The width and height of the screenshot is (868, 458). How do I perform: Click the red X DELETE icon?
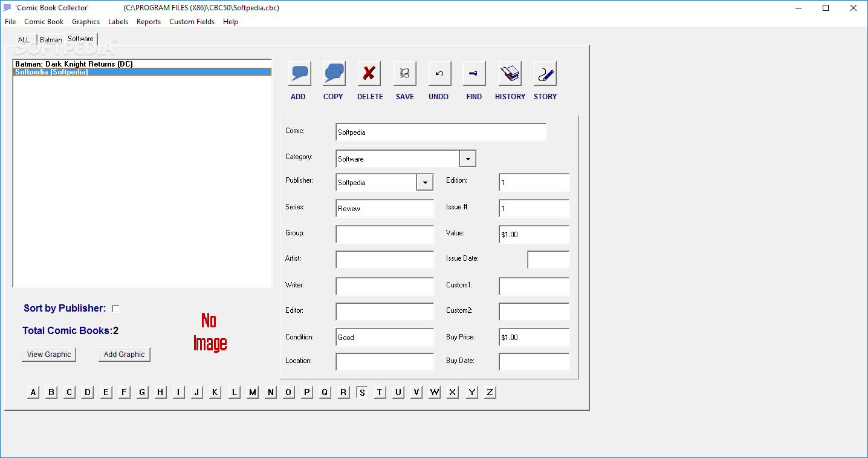tap(369, 74)
